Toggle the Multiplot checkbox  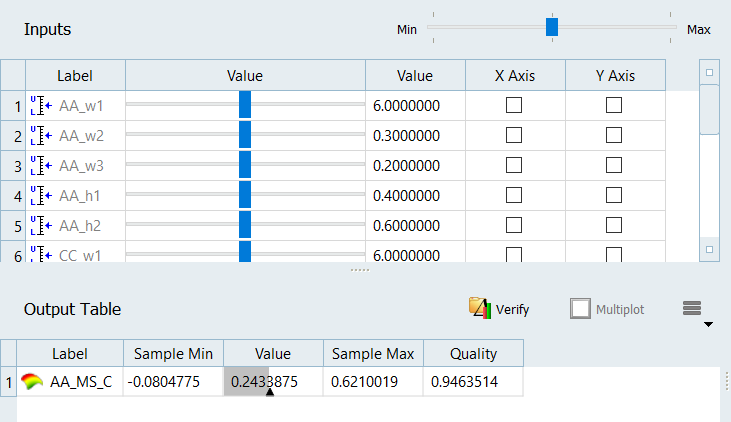pos(580,309)
